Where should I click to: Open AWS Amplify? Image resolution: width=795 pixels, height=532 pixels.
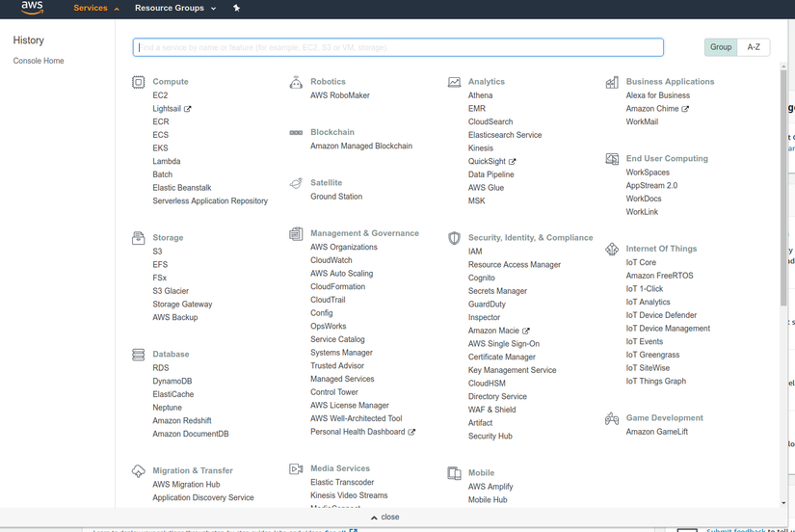coord(490,487)
